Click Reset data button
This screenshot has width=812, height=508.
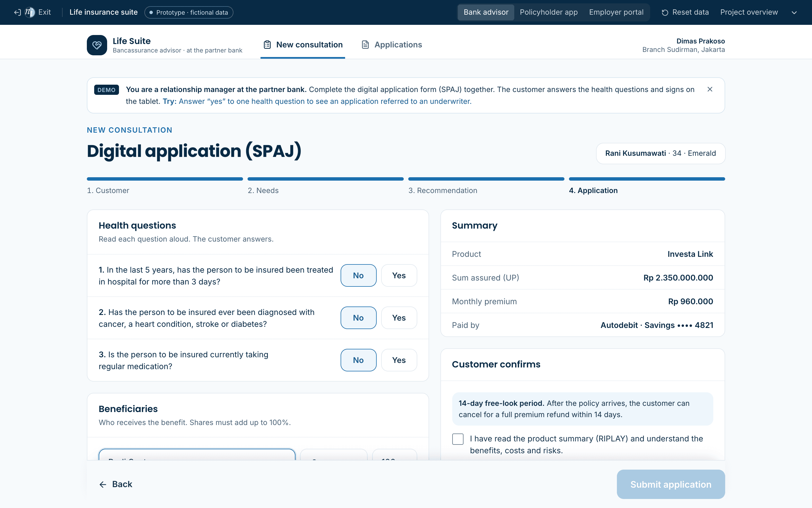click(x=685, y=12)
